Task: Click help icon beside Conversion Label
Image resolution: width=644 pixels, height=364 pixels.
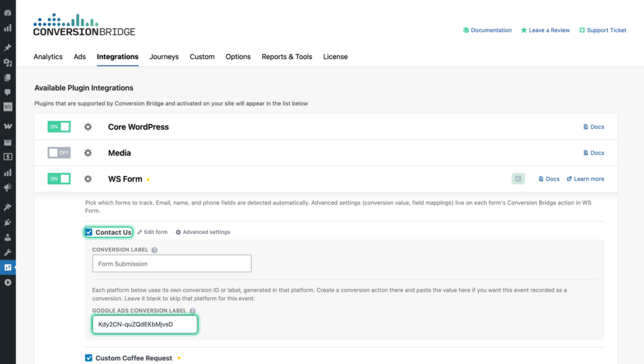Action: tap(154, 250)
